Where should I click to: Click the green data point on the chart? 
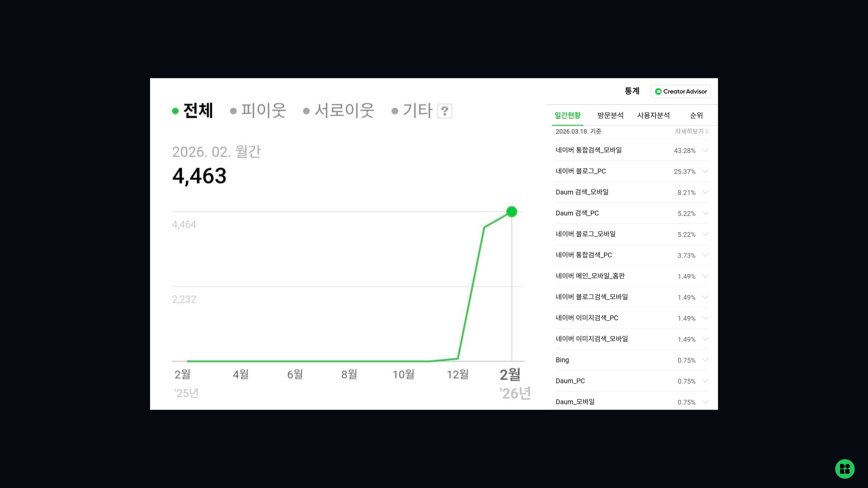512,212
